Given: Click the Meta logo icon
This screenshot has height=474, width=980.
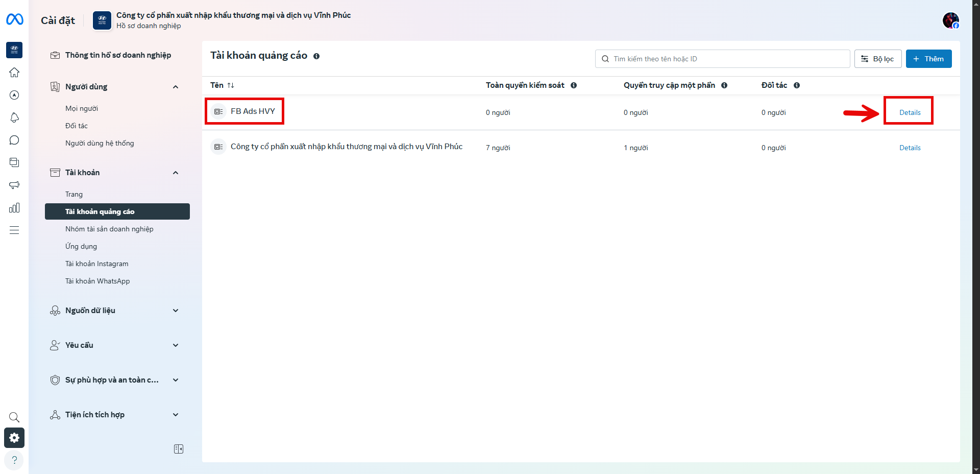Looking at the screenshot, I should click(14, 19).
